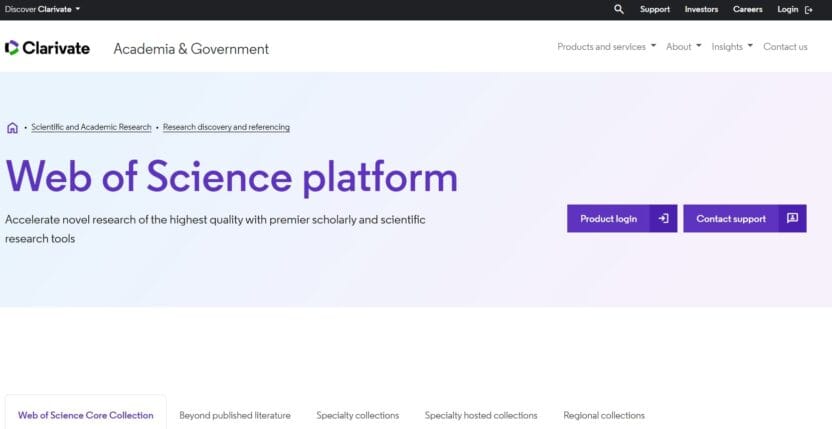
Task: Open the Contact us page
Action: pyautogui.click(x=785, y=47)
